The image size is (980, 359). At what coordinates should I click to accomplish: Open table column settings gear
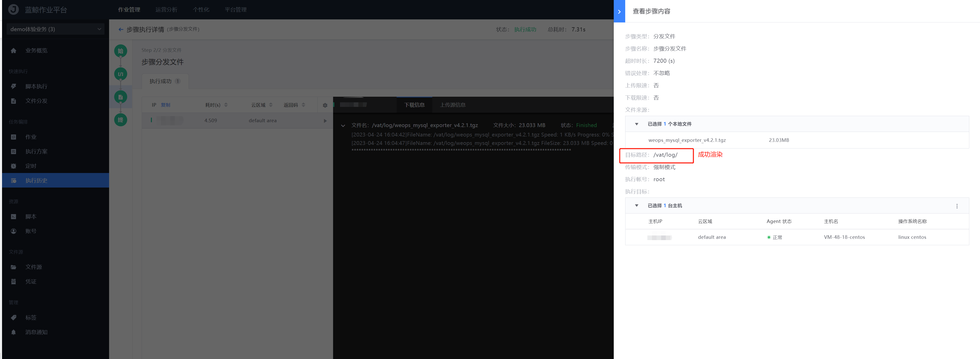[325, 105]
